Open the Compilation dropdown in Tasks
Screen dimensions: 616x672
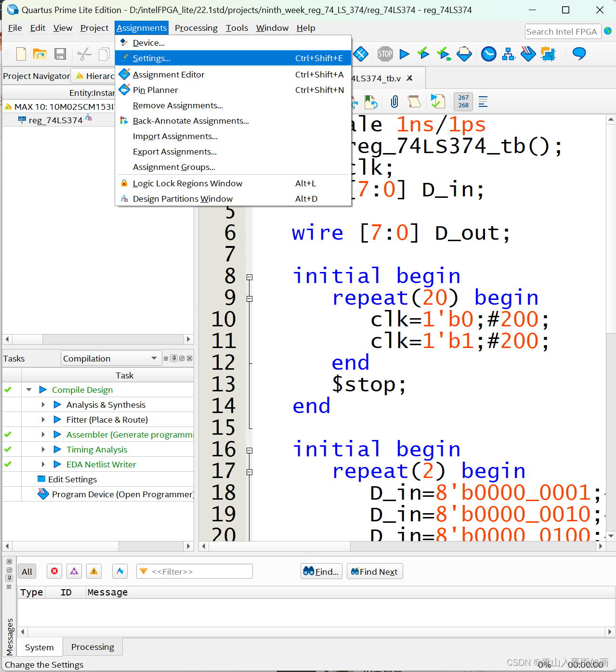tap(110, 358)
